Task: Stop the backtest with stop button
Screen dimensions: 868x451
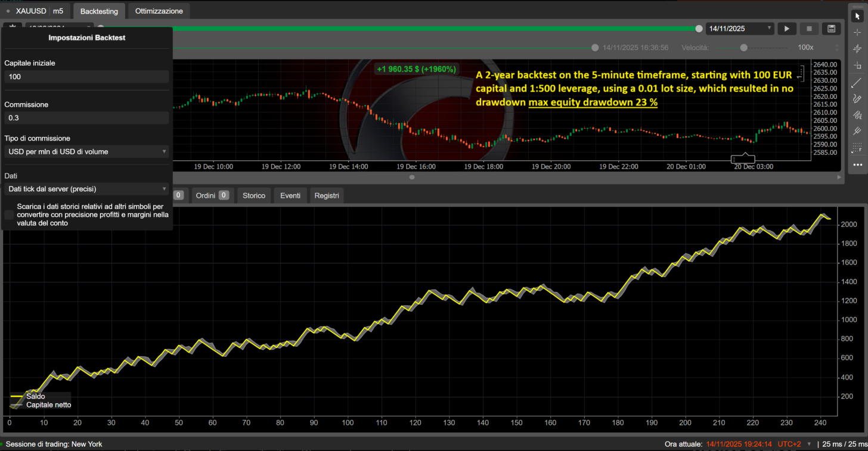Action: click(x=809, y=28)
